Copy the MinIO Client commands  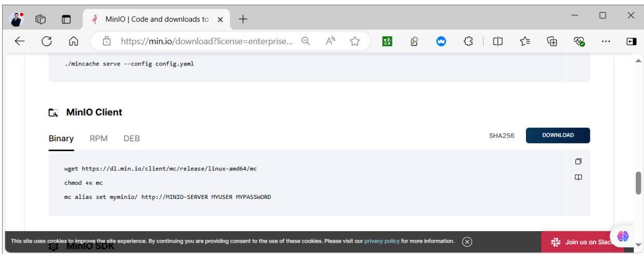point(577,162)
